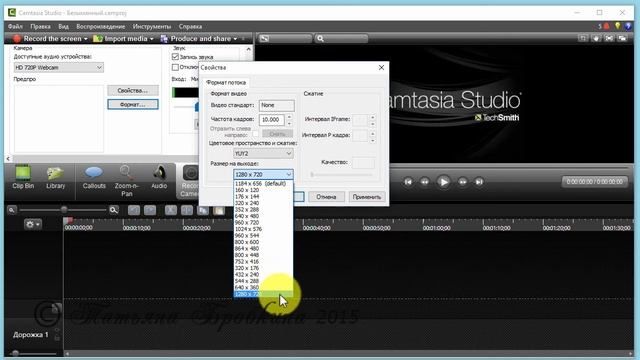Close the Свойства dialog
Screen dimensions: 640x360
pyautogui.click(x=381, y=67)
